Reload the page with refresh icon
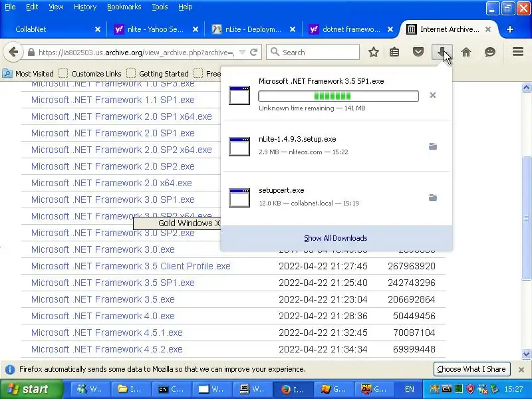This screenshot has width=532, height=399. pos(254,53)
